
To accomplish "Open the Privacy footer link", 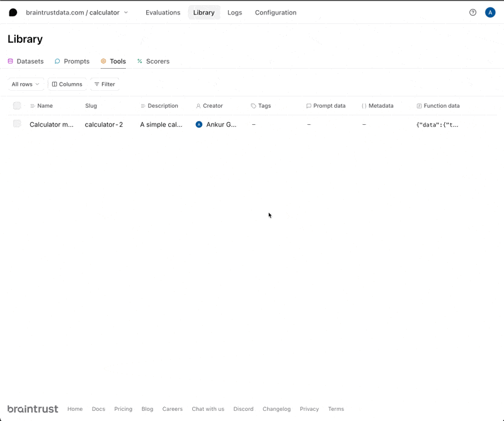I will 309,409.
